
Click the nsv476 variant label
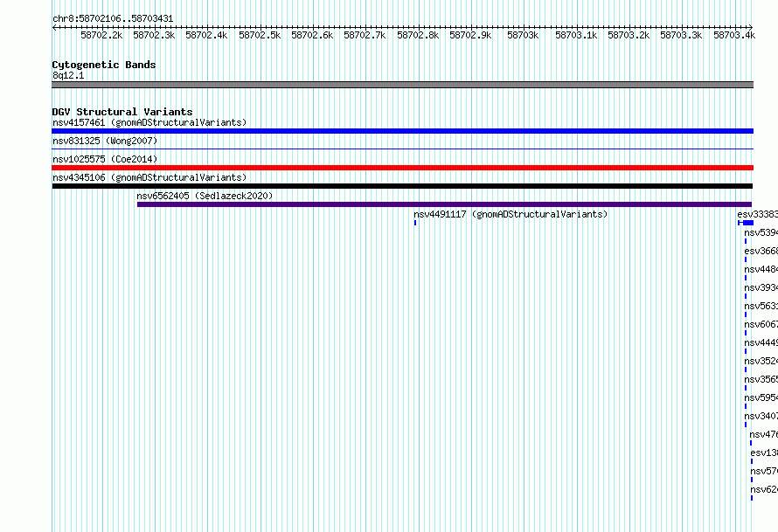tap(764, 434)
